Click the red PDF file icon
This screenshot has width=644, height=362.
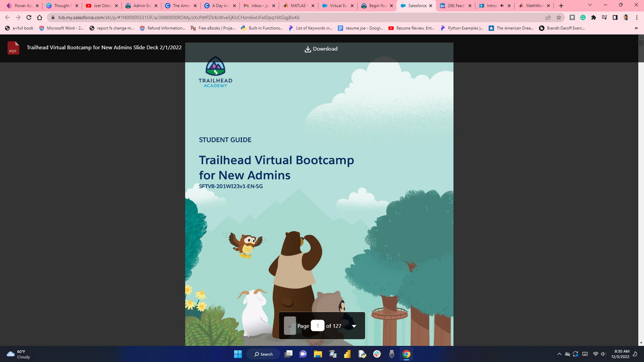click(x=13, y=47)
